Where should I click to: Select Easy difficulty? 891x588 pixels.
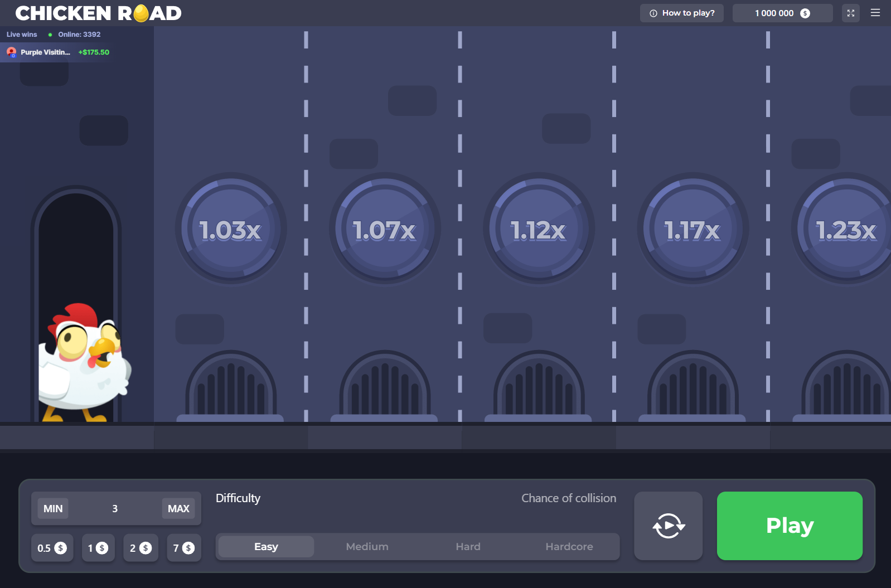(266, 547)
